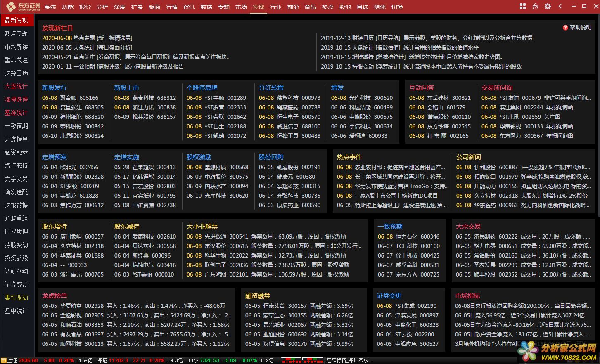Open the 功能 menu

click(68, 7)
